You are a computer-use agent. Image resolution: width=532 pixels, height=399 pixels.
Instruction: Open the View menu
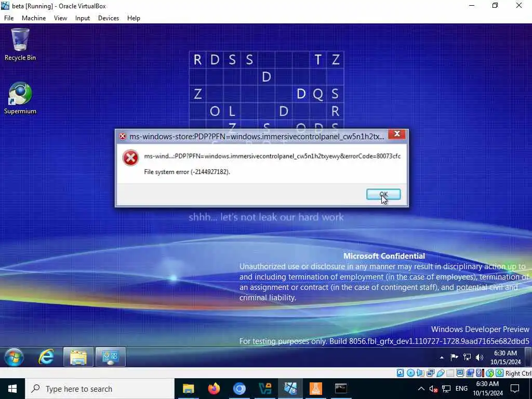click(60, 18)
